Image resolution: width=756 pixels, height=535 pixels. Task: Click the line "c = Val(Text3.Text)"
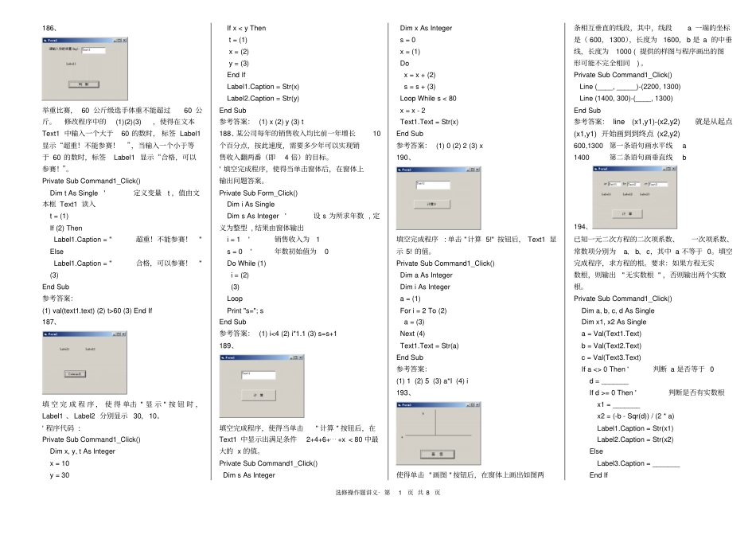[611, 357]
